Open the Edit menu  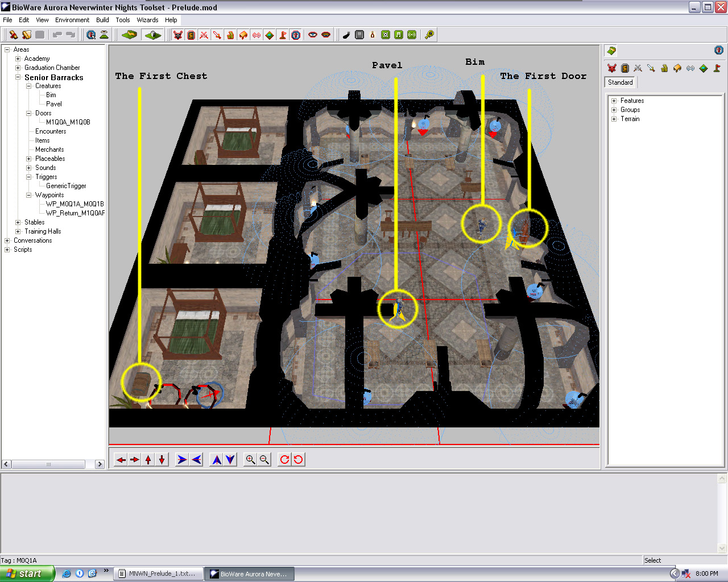click(24, 20)
